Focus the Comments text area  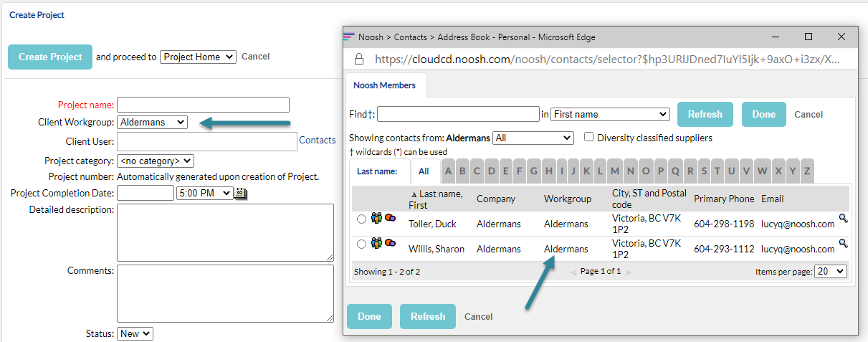tap(225, 293)
